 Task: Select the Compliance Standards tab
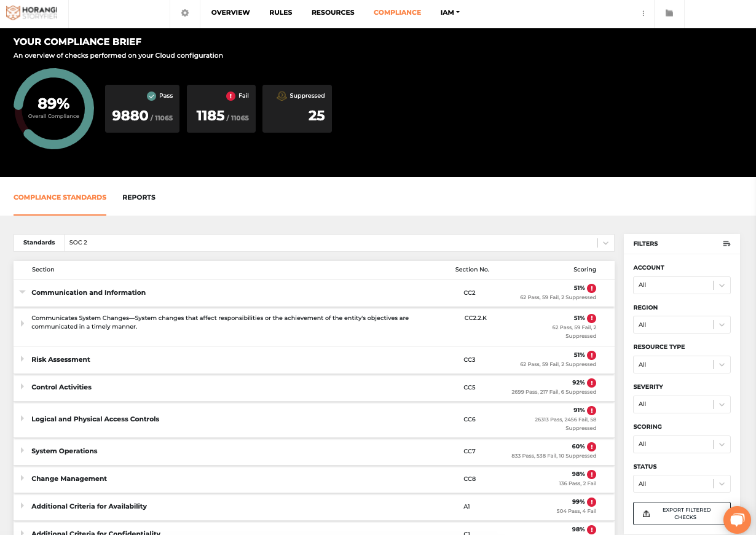point(60,198)
